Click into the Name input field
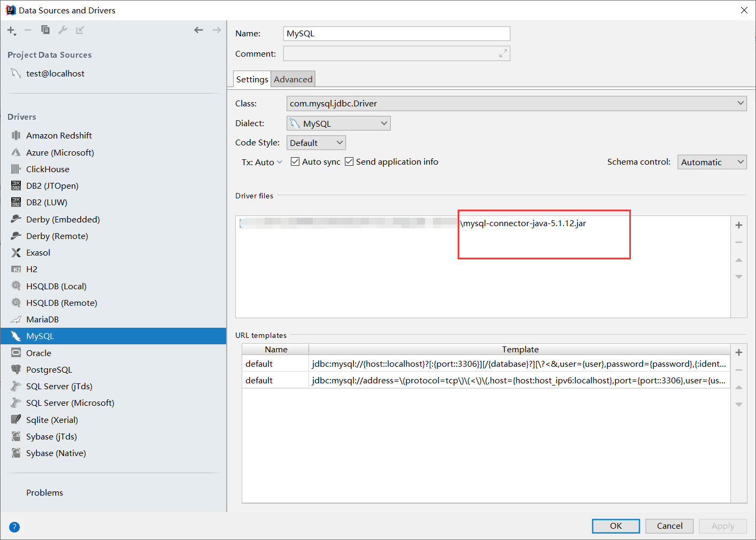The image size is (756, 540). (x=397, y=33)
